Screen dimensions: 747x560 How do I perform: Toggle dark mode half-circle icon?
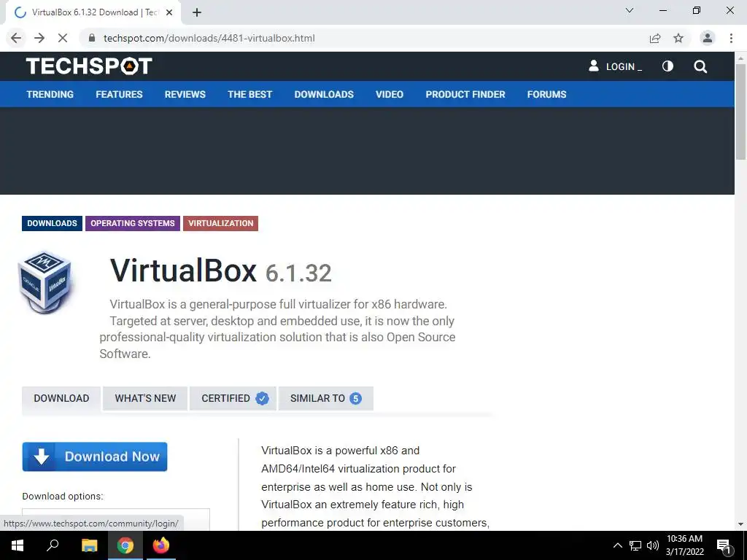coord(668,66)
